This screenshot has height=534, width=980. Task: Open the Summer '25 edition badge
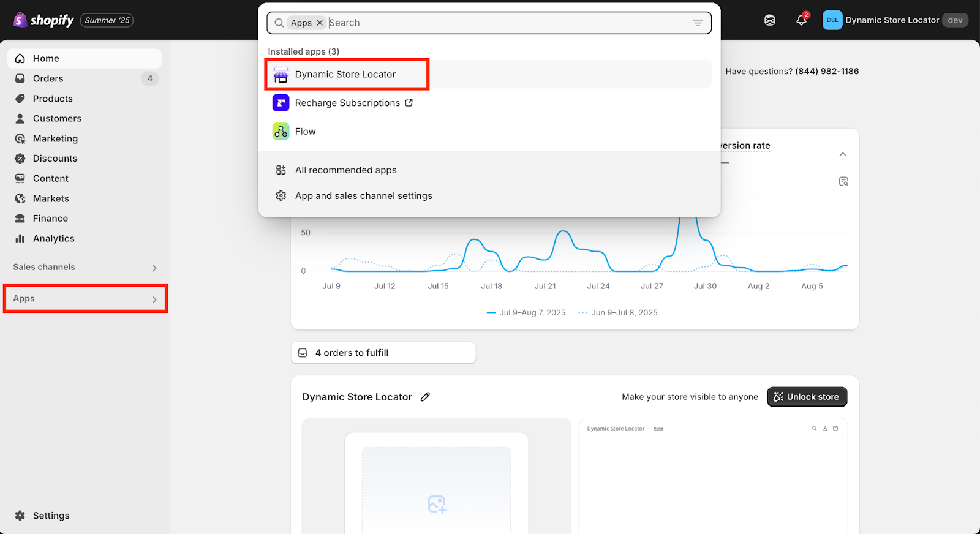[107, 20]
